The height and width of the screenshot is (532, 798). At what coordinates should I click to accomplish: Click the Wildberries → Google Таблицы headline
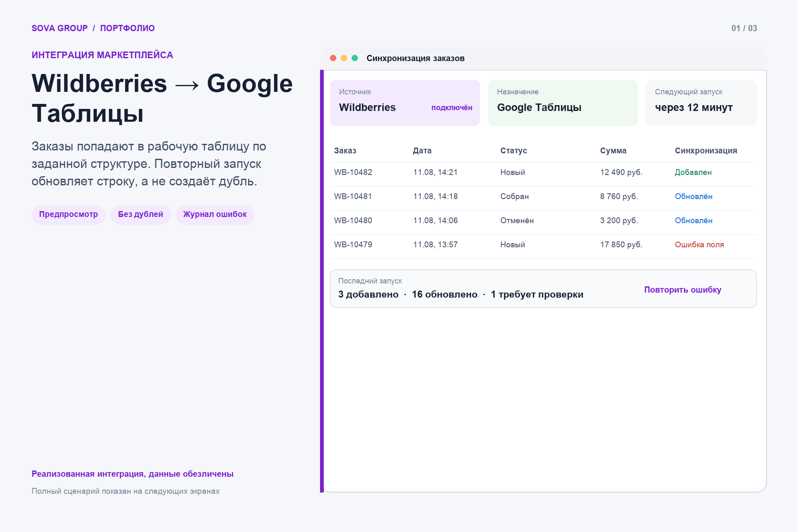(162, 98)
